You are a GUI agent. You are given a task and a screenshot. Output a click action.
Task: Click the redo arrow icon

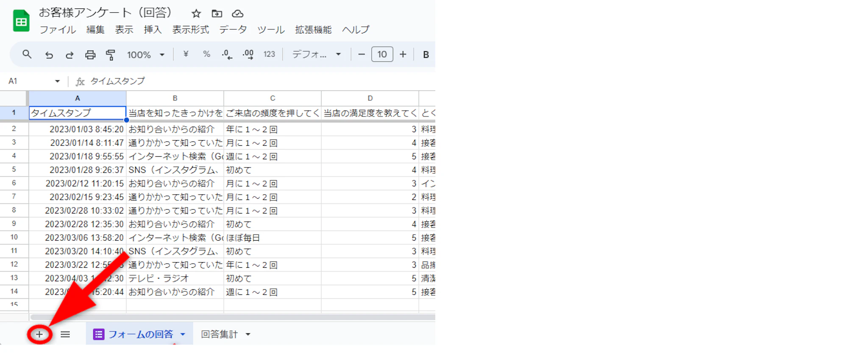70,55
